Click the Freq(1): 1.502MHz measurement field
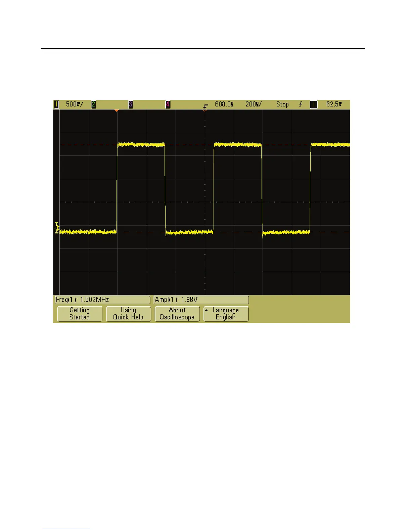The height and width of the screenshot is (532, 411). [102, 300]
